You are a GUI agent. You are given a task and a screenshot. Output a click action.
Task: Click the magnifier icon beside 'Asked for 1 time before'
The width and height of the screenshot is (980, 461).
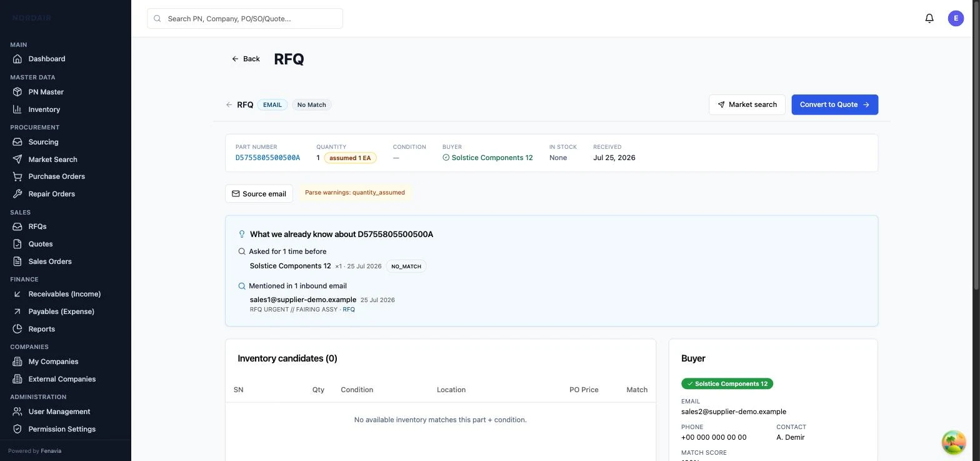click(x=242, y=251)
